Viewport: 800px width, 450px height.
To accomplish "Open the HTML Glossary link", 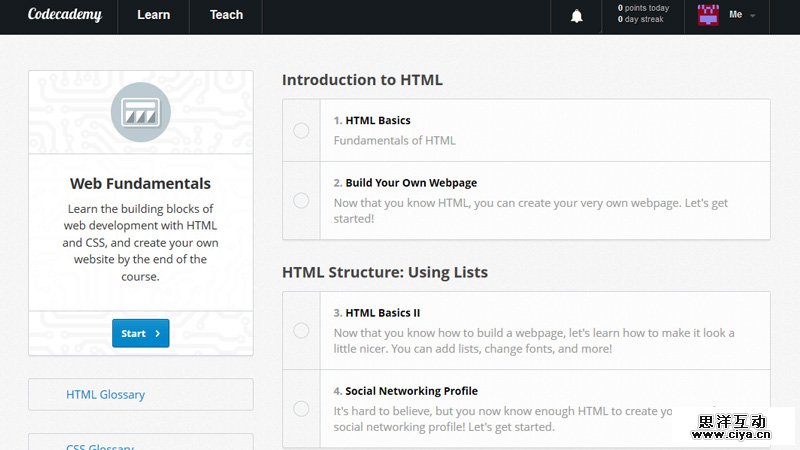I will pyautogui.click(x=105, y=394).
